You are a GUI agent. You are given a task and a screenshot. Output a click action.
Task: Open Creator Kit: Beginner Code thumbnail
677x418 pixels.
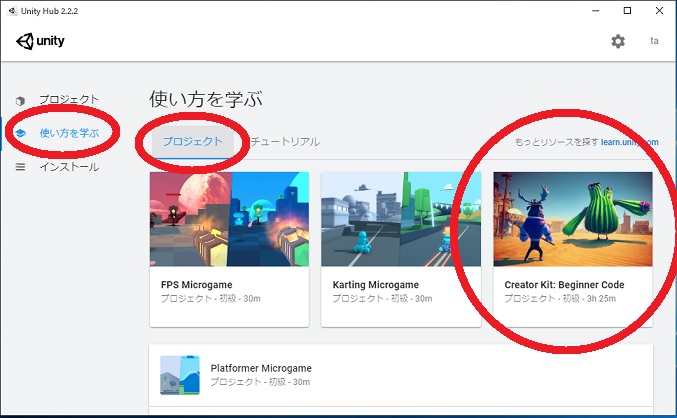573,219
